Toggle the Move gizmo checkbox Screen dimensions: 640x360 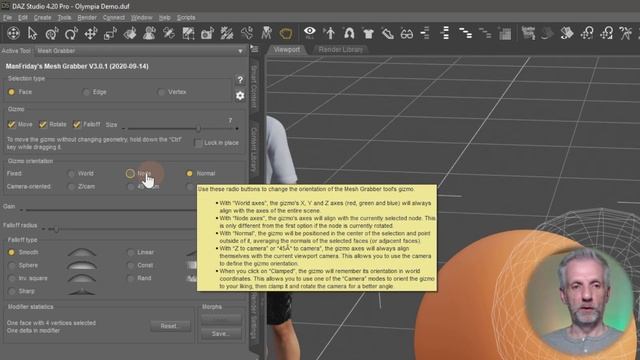point(11,124)
